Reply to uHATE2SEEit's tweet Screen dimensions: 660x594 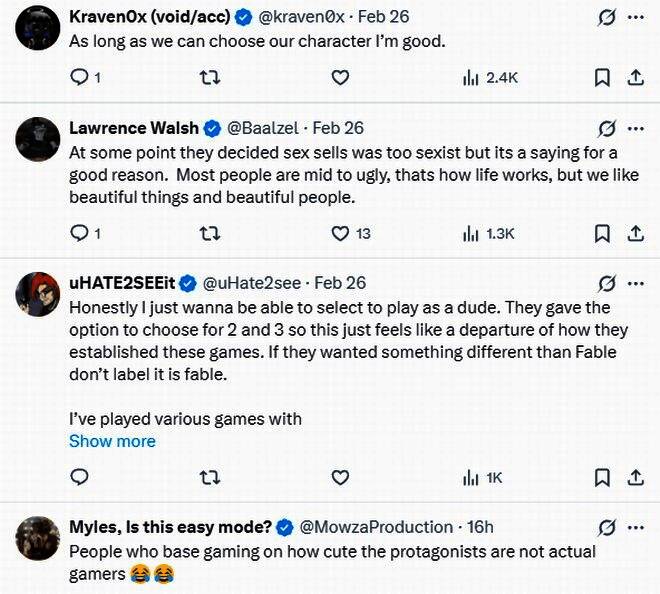tap(80, 479)
